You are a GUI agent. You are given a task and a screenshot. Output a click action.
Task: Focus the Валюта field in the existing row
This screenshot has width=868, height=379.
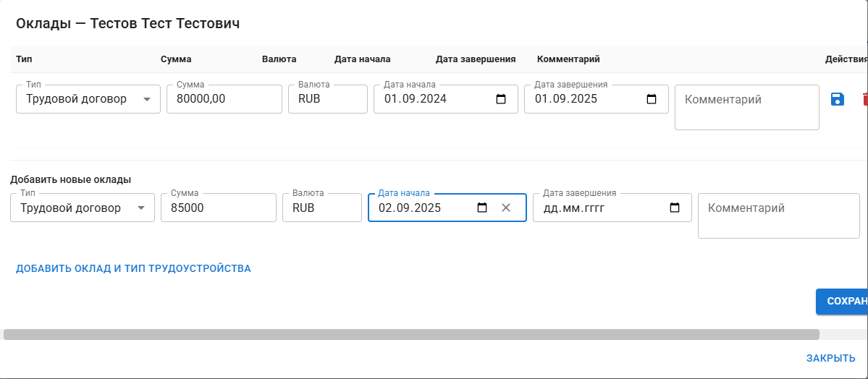point(328,99)
